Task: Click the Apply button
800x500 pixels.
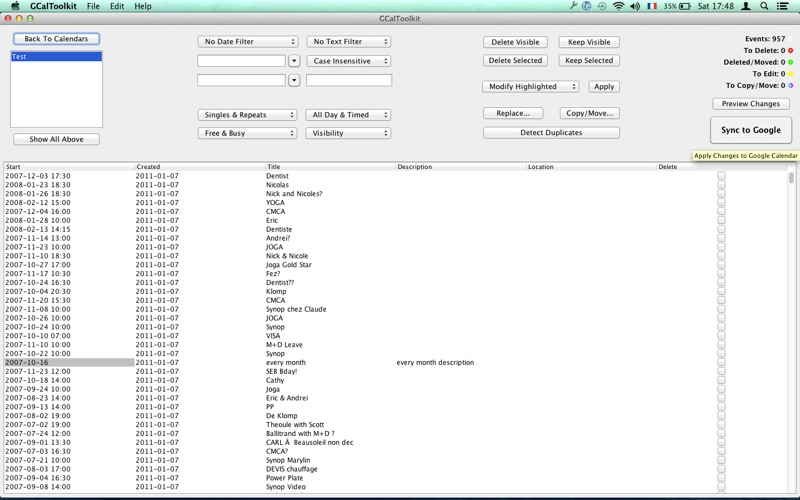Action: click(x=604, y=87)
